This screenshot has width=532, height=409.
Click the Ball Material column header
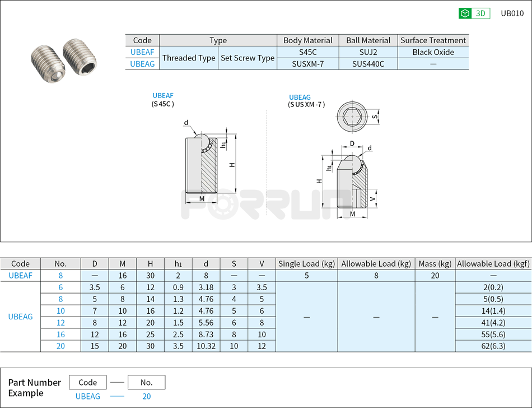(x=368, y=40)
